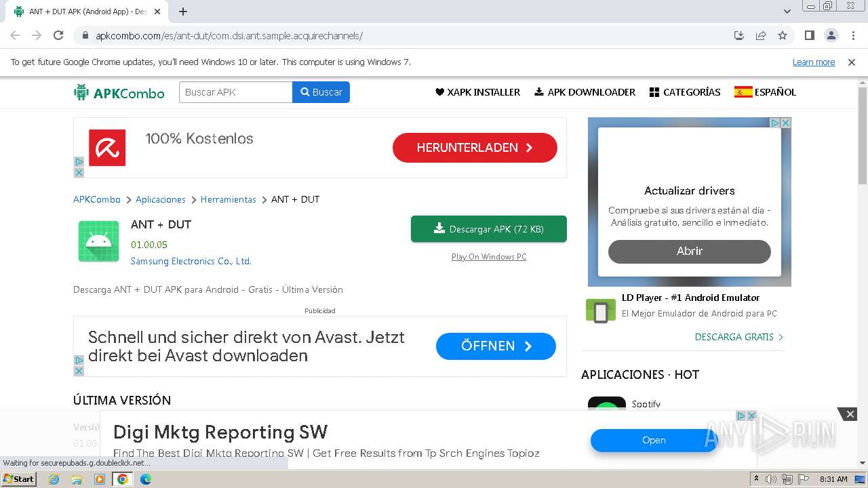The height and width of the screenshot is (488, 868).
Task: Click the volume speaker tray icon
Action: 771,479
